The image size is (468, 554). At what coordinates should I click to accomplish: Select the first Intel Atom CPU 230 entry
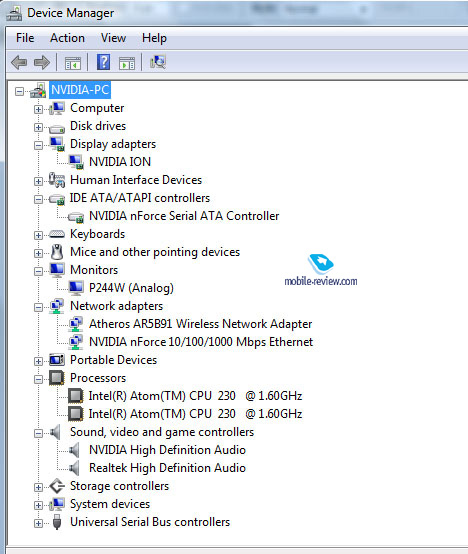[x=195, y=396]
